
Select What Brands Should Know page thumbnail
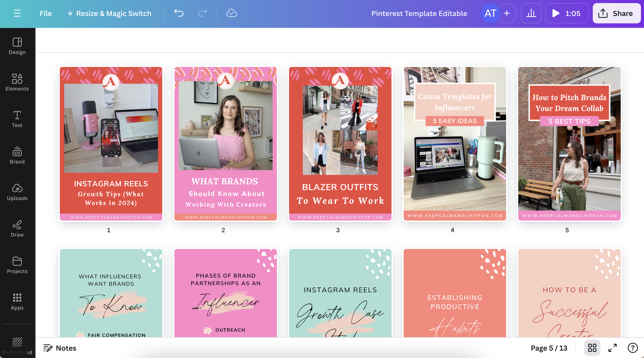226,144
